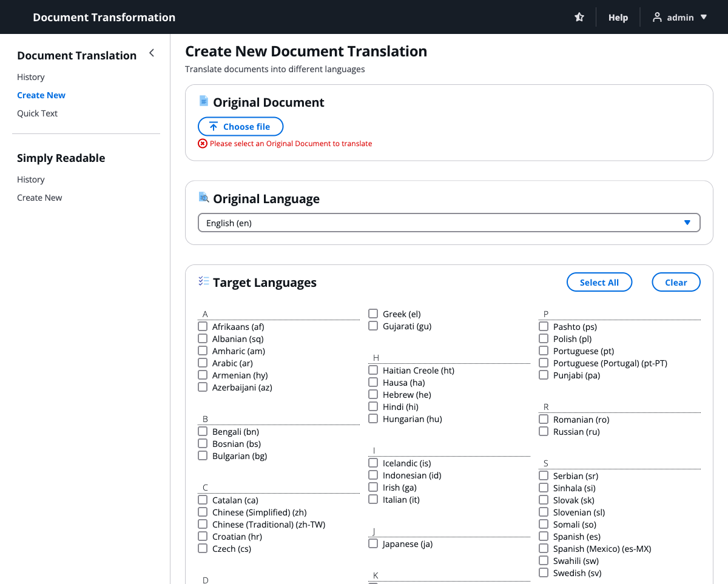728x584 pixels.
Task: Switch to Simply Readable History
Action: 31,179
